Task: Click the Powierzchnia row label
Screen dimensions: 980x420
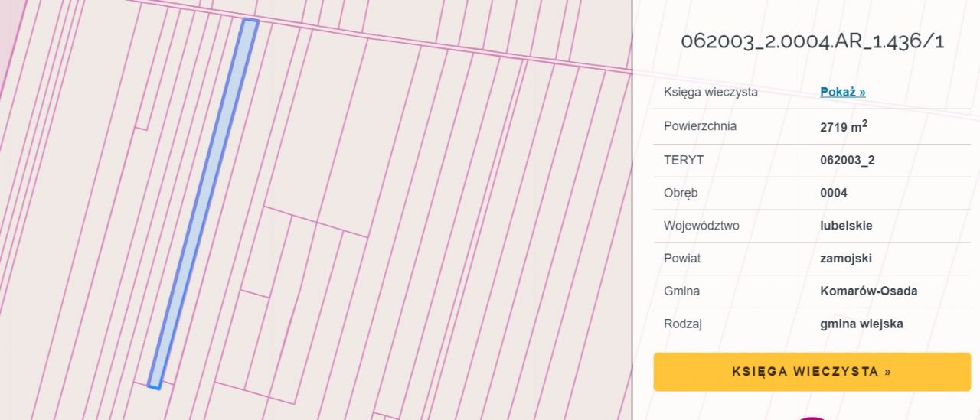Action: click(700, 126)
